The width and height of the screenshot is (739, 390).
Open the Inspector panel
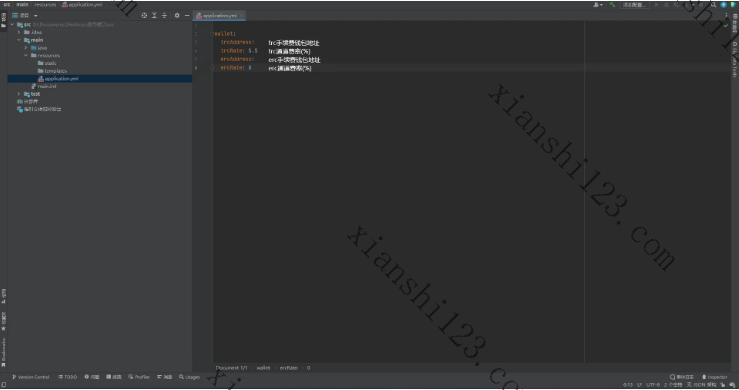[x=714, y=377]
